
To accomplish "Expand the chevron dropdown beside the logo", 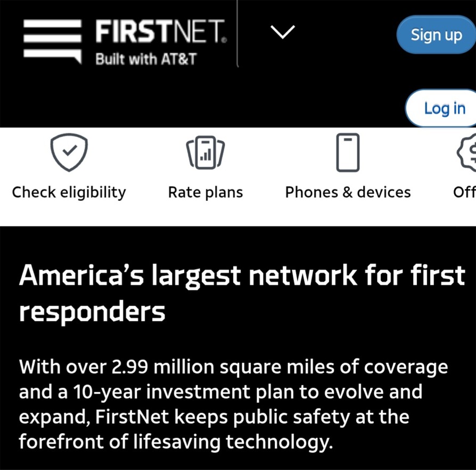I will [283, 32].
